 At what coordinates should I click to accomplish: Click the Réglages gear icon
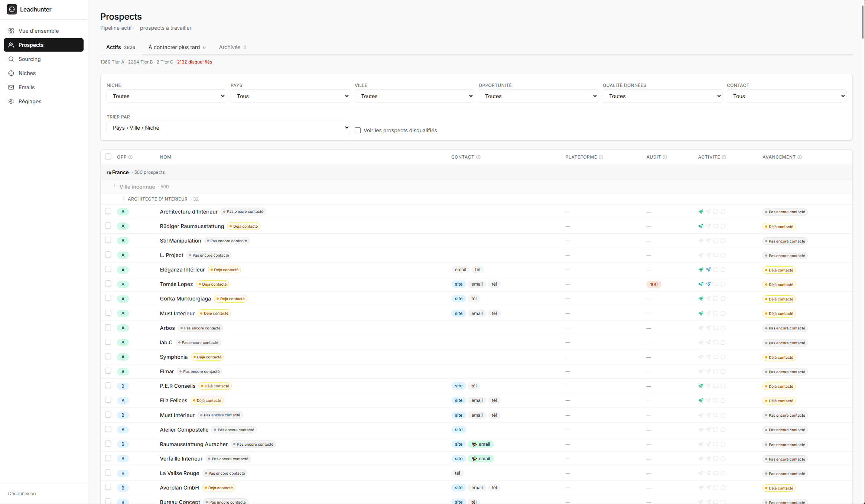11,101
